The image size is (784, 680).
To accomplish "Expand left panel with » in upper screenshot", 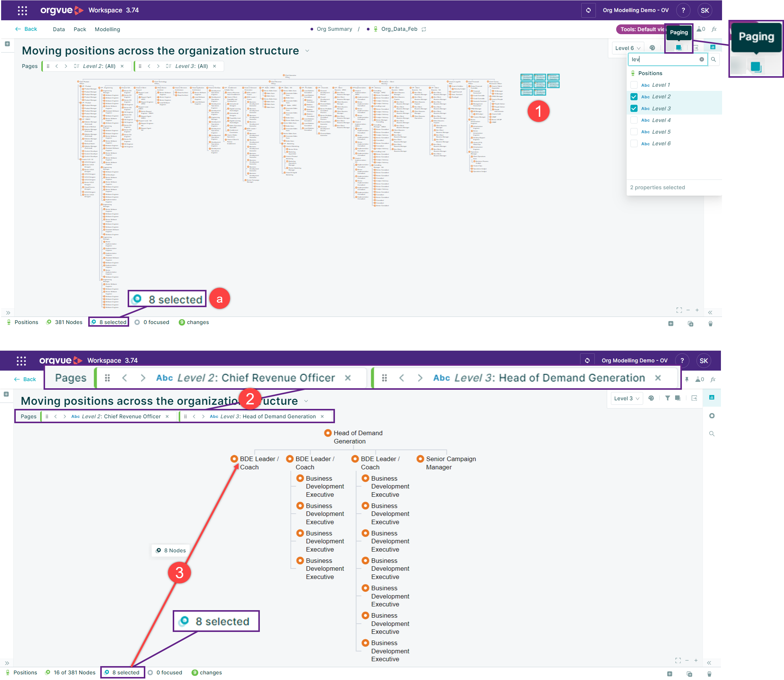I will (8, 313).
